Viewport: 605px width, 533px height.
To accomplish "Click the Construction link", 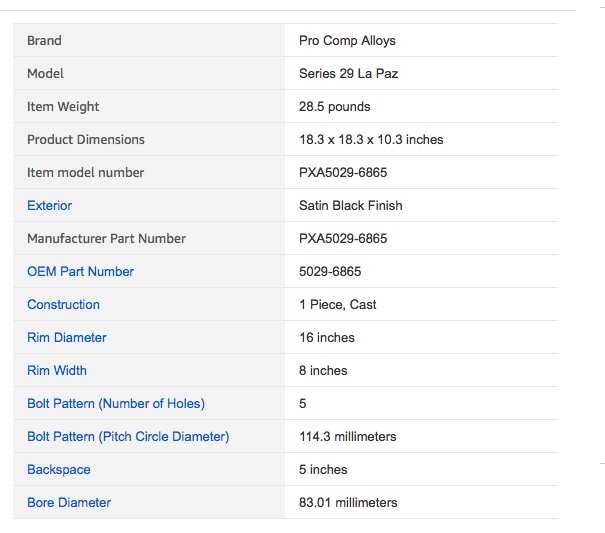I will (x=63, y=304).
